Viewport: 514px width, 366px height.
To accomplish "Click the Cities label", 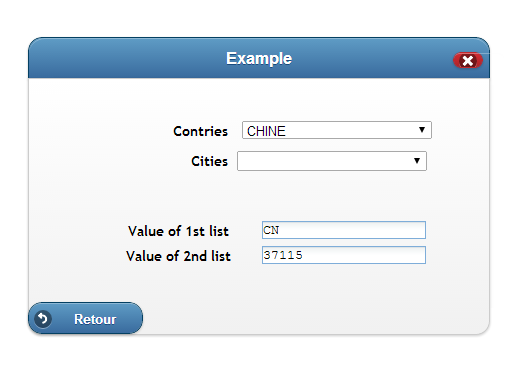I will click(209, 161).
